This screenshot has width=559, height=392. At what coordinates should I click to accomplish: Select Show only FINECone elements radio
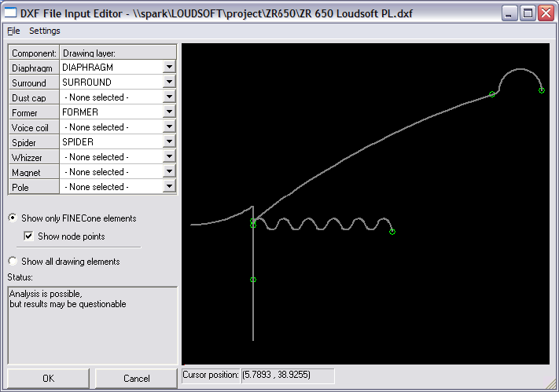pyautogui.click(x=13, y=218)
